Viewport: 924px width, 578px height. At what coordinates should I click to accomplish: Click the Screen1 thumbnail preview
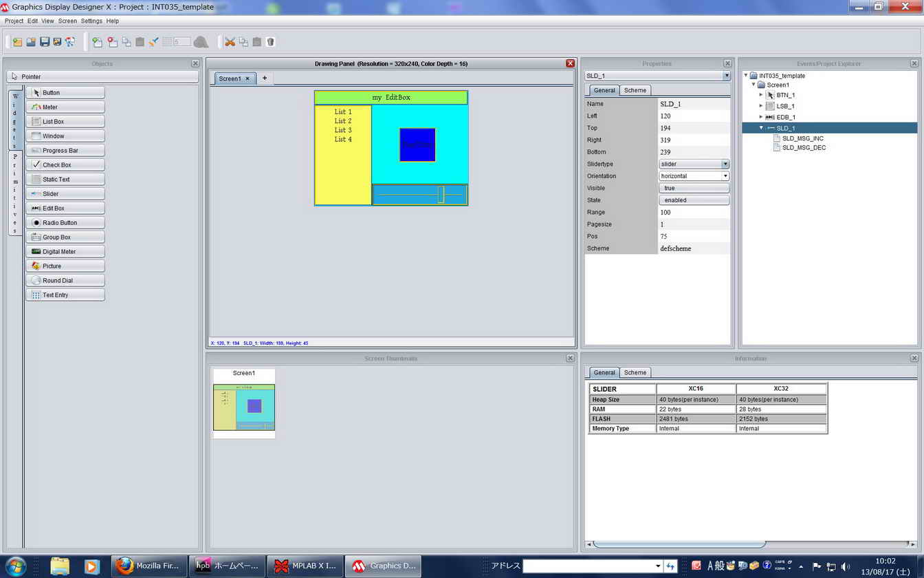pos(244,406)
